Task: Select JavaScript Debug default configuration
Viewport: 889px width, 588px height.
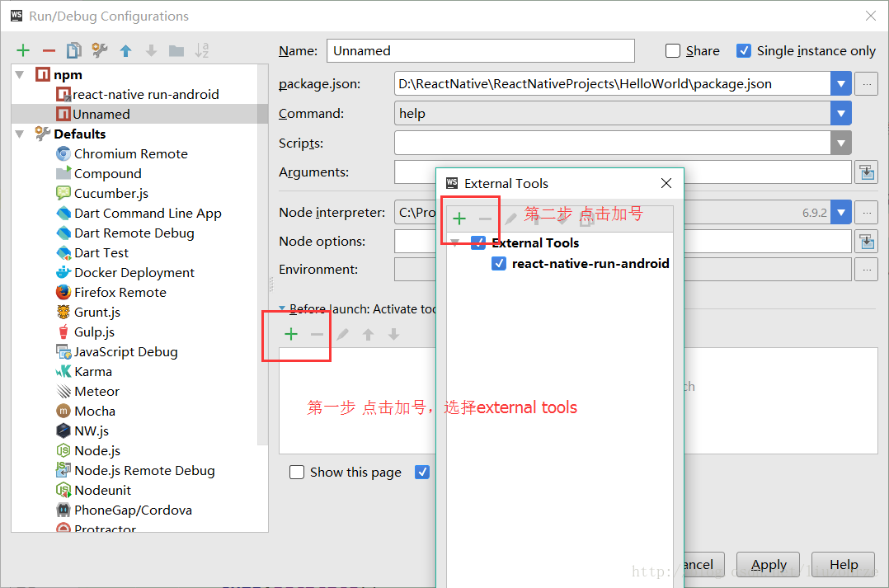Action: point(117,352)
